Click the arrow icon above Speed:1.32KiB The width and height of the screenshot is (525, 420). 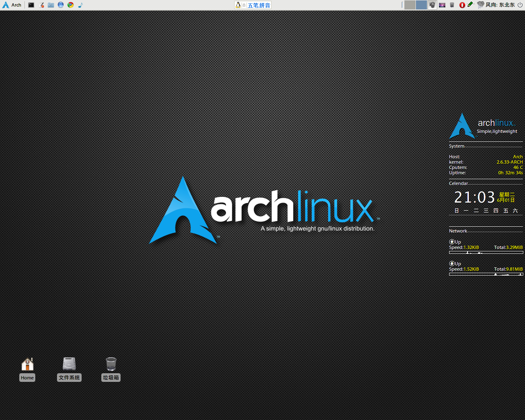click(x=452, y=242)
